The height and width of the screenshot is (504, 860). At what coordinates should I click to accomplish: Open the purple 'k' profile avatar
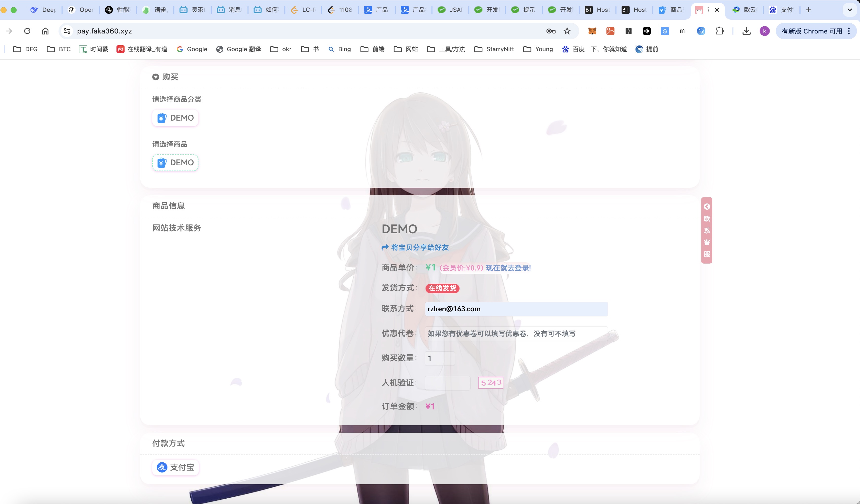coord(764,31)
